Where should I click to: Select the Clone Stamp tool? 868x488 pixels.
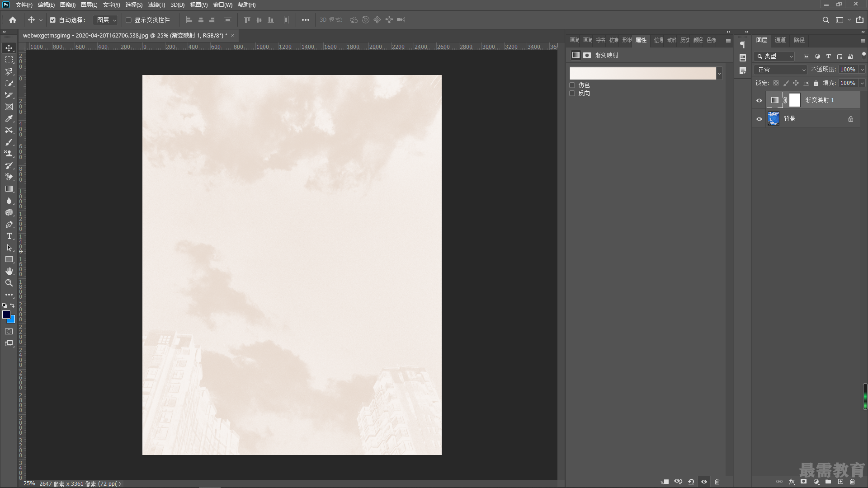tap(9, 154)
